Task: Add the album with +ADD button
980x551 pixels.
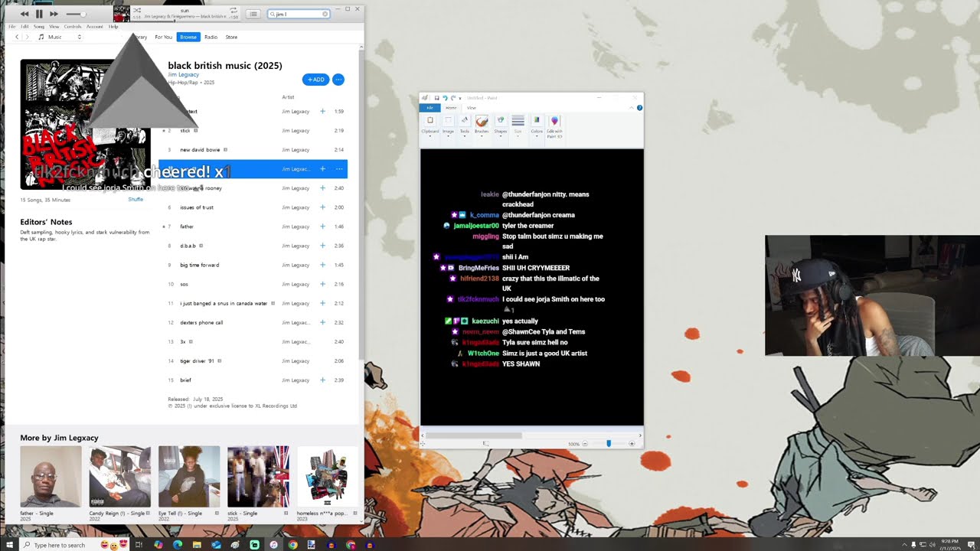Action: point(315,80)
